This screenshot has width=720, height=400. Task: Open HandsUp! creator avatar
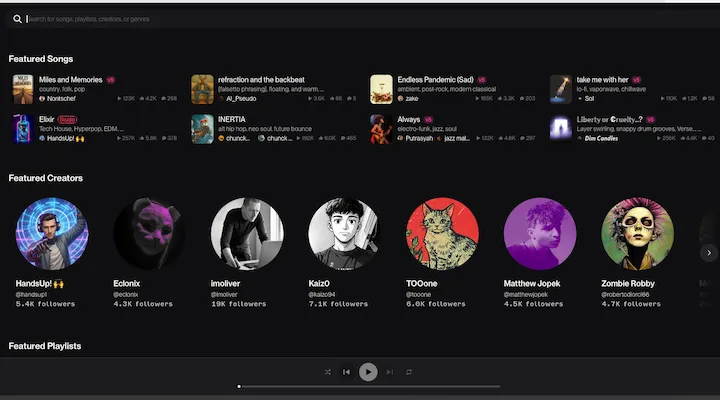(52, 234)
